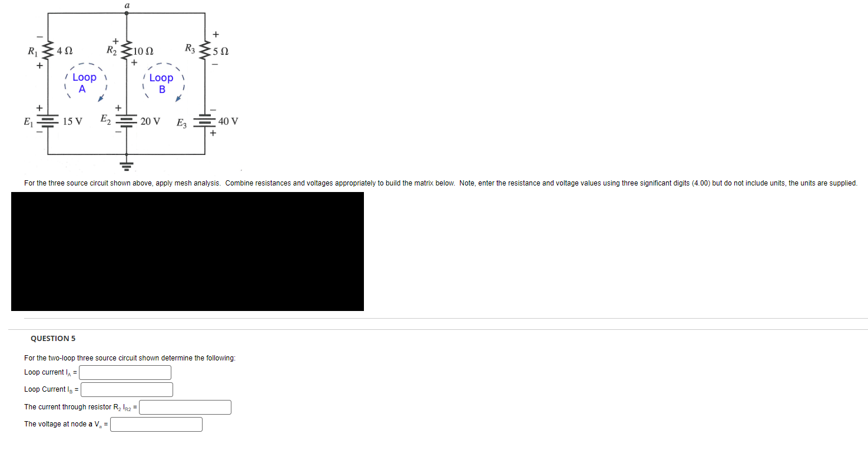Image resolution: width=868 pixels, height=450 pixels.
Task: Click the ground symbol below the circuit
Action: (126, 163)
